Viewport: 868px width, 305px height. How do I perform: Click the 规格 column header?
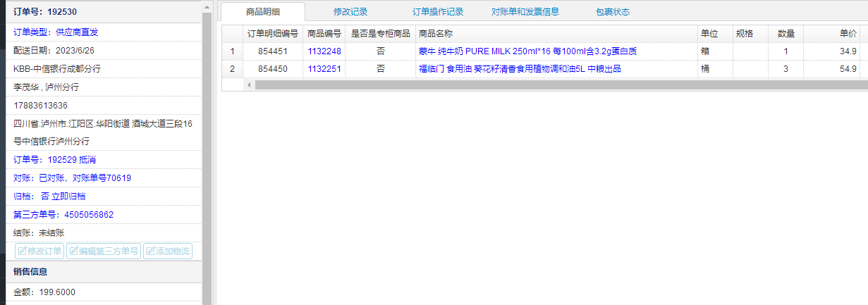tap(751, 34)
